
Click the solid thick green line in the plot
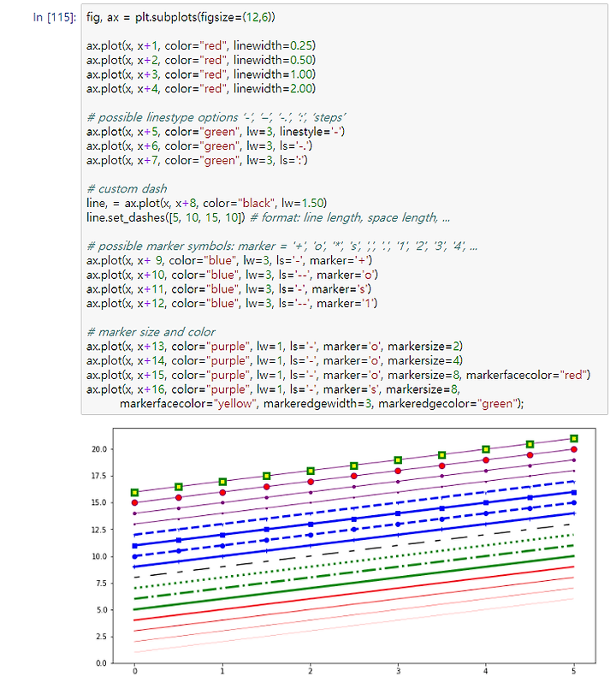354,583
